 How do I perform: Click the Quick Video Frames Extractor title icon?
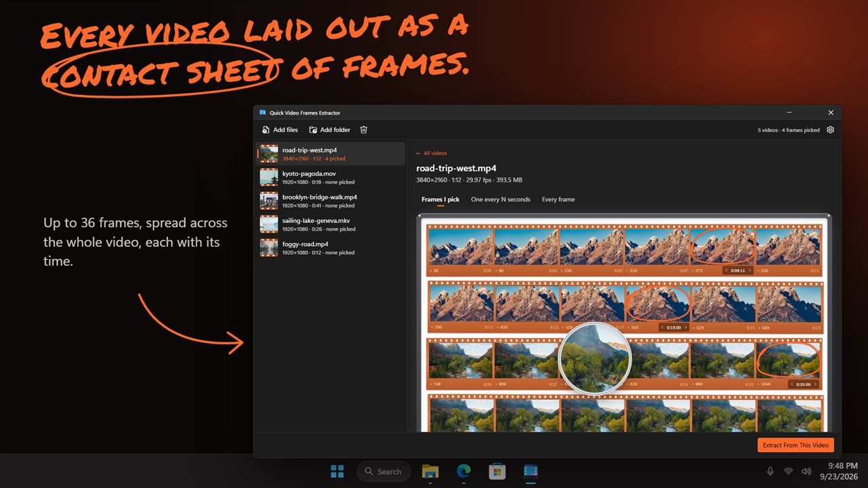point(263,113)
